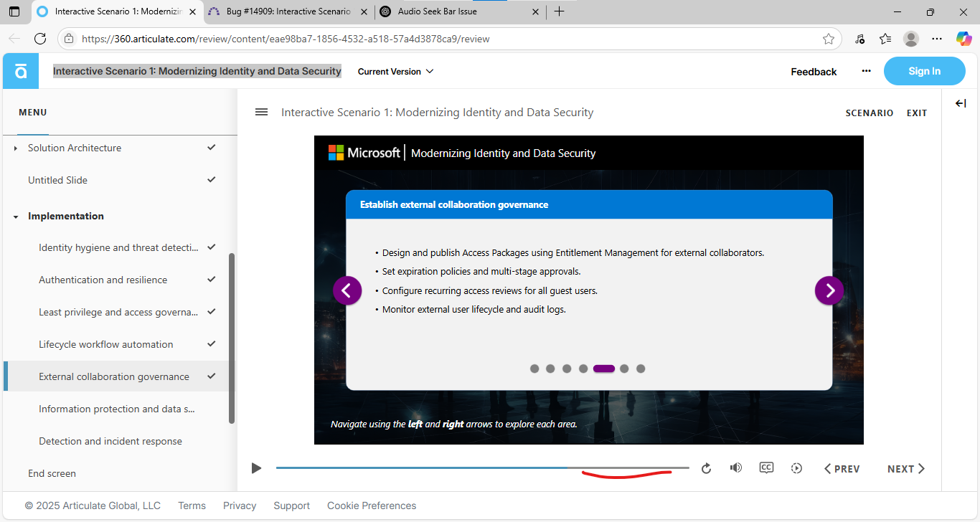Click the highlighted course title in header
This screenshot has width=980, height=522.
pos(197,71)
